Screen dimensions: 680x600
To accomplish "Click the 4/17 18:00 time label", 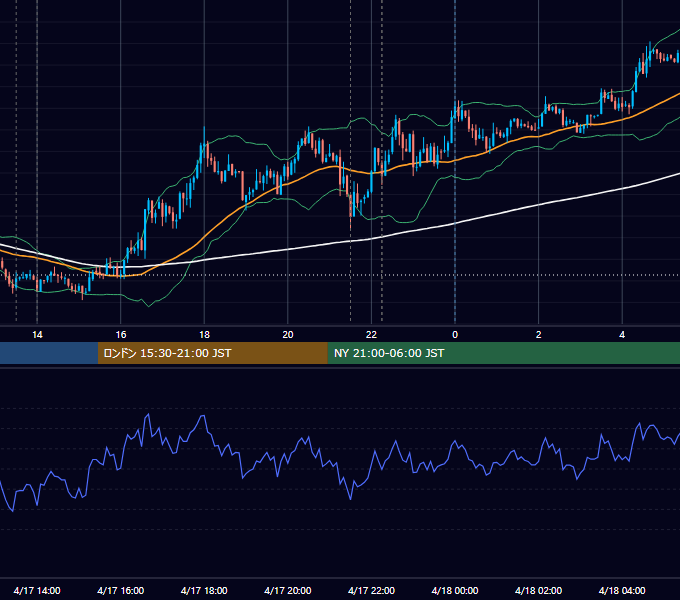I will (204, 590).
